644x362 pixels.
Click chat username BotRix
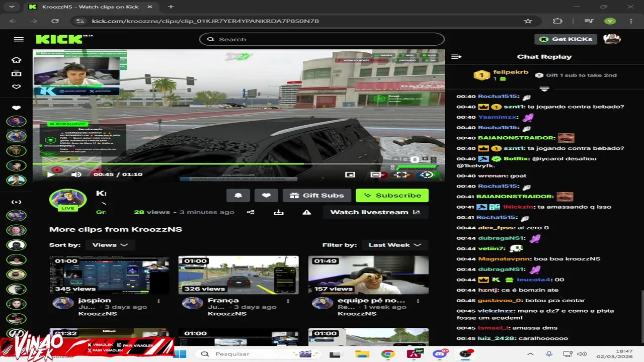click(x=516, y=158)
